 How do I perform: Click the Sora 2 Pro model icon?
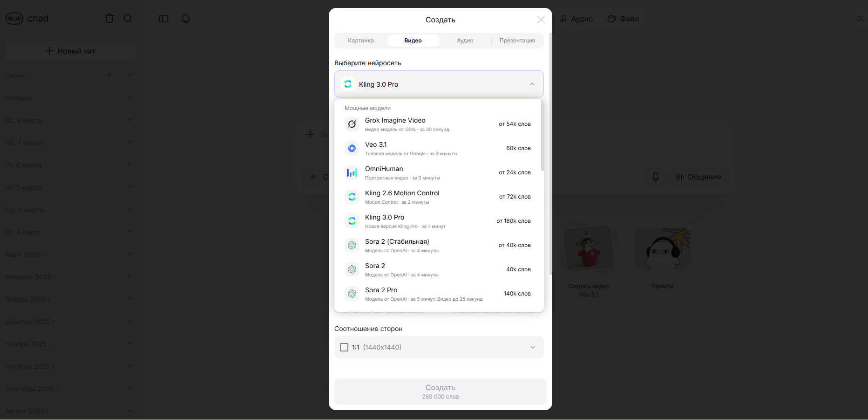(352, 294)
